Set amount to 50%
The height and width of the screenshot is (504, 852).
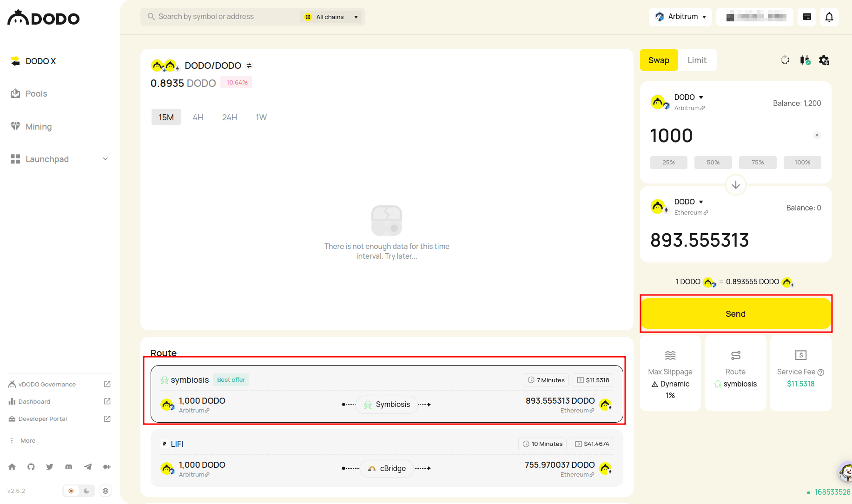coord(713,162)
